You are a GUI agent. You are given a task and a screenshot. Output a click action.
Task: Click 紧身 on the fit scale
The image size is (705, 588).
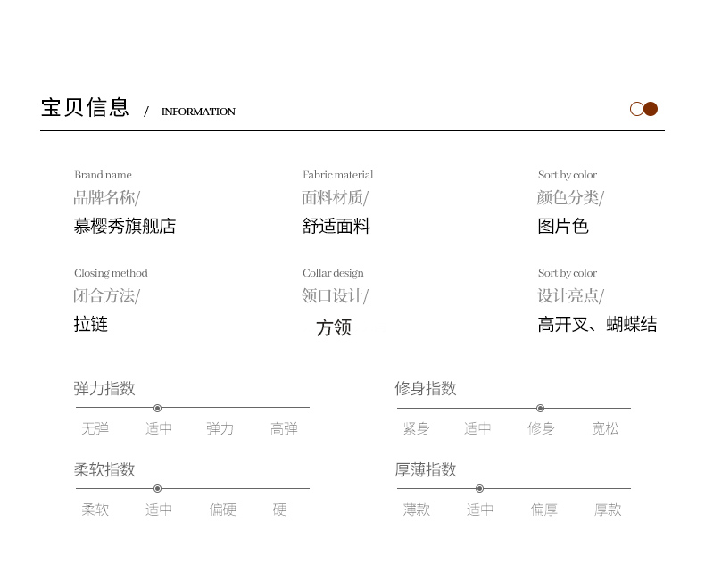pos(416,428)
